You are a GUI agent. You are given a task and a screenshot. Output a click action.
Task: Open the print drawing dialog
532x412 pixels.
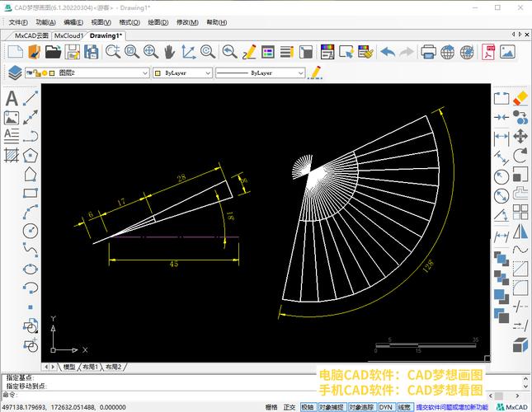(x=428, y=52)
